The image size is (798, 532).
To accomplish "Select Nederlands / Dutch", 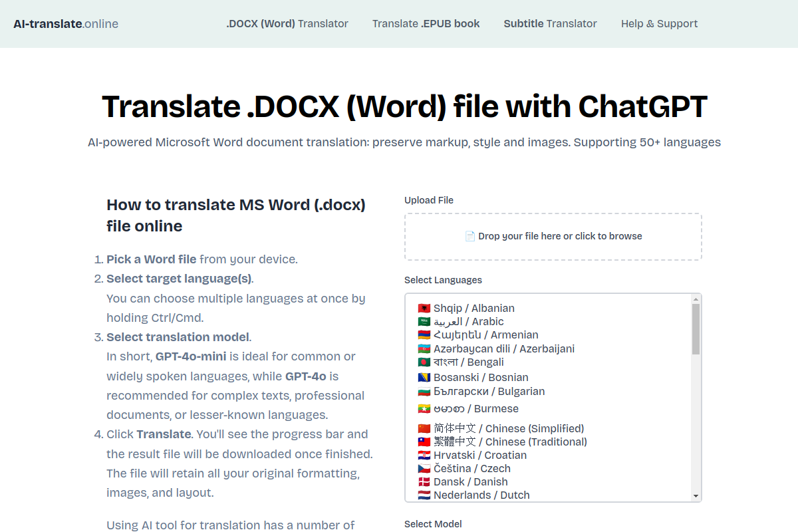I will coord(548,495).
